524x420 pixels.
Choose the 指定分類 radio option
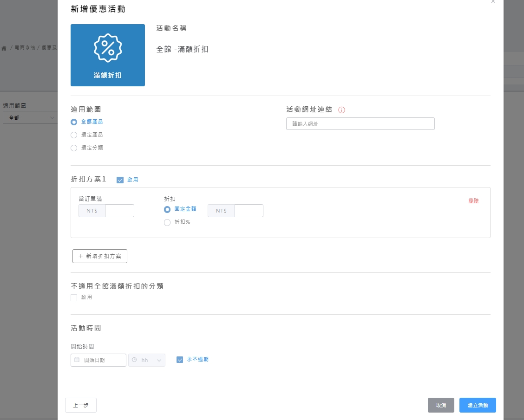[x=74, y=148]
